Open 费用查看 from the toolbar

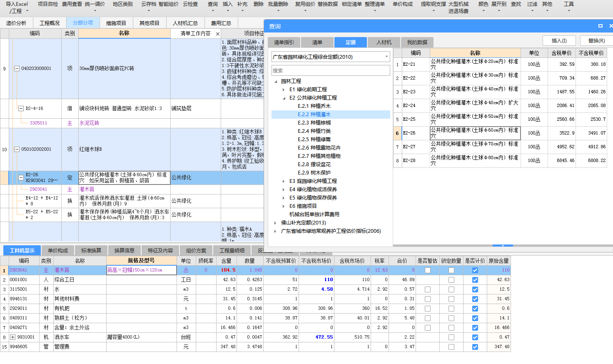click(x=72, y=4)
